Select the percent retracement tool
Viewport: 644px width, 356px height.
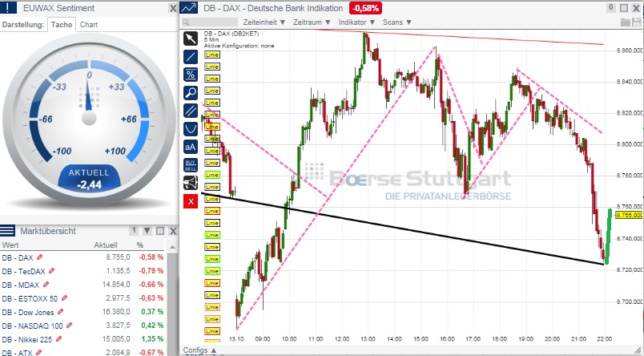tap(190, 75)
